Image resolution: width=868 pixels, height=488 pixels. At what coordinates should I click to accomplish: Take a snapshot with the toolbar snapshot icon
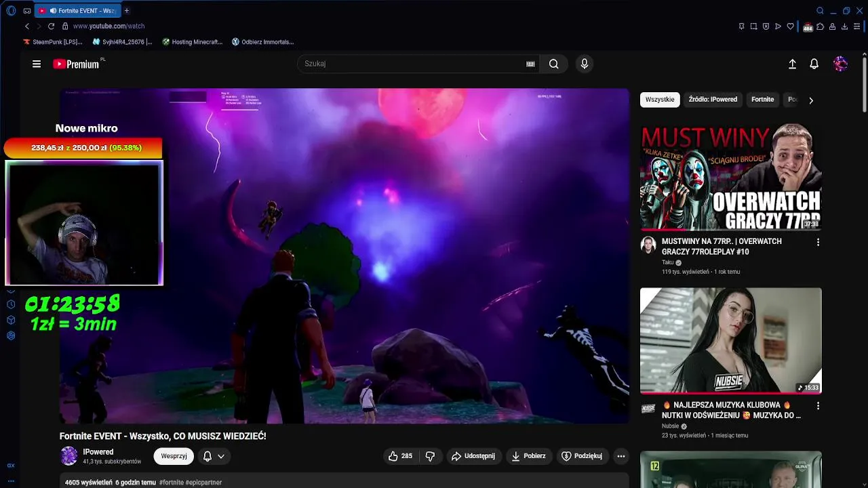753,26
